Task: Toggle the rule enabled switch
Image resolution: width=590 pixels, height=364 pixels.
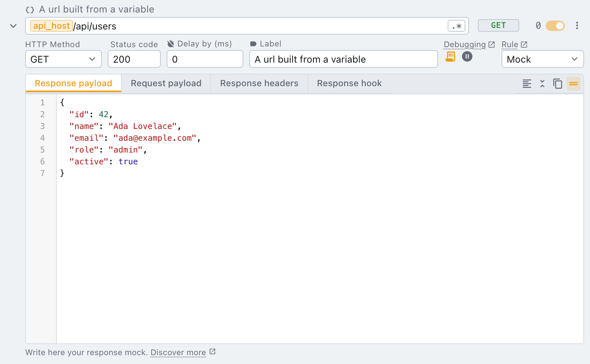Action: (x=555, y=26)
